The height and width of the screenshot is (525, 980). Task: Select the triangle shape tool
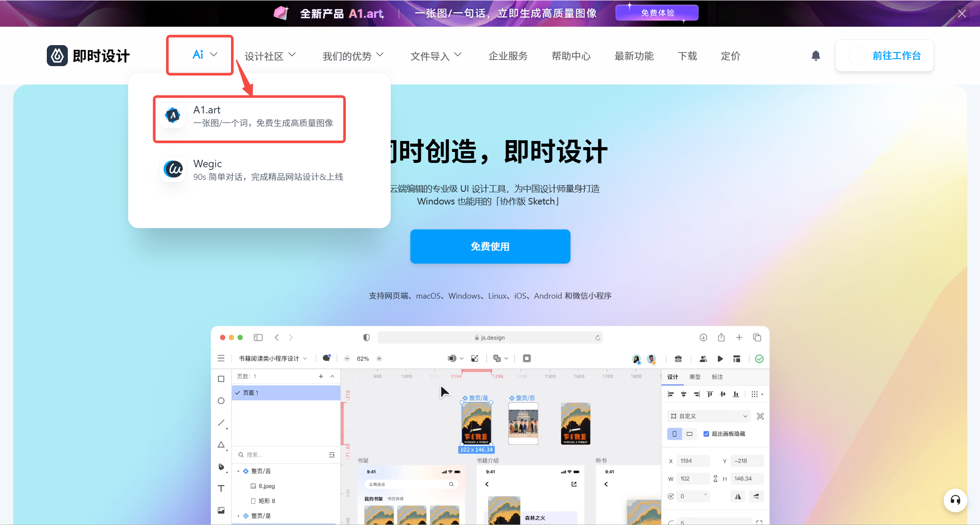pyautogui.click(x=221, y=444)
